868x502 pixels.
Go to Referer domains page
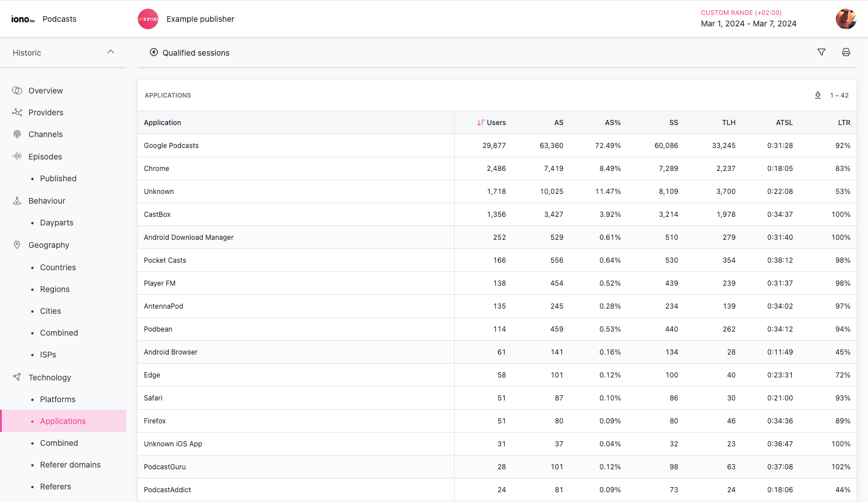point(70,465)
